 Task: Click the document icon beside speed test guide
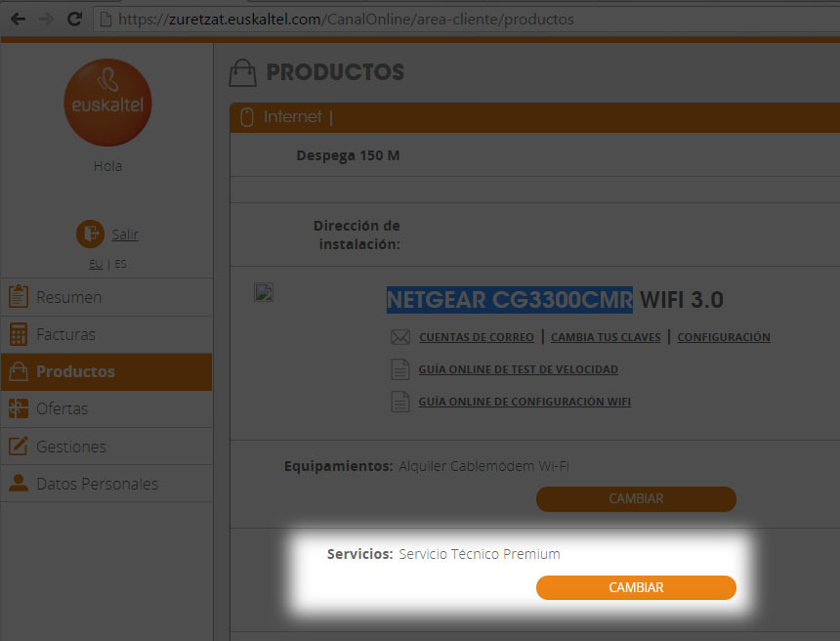(400, 369)
